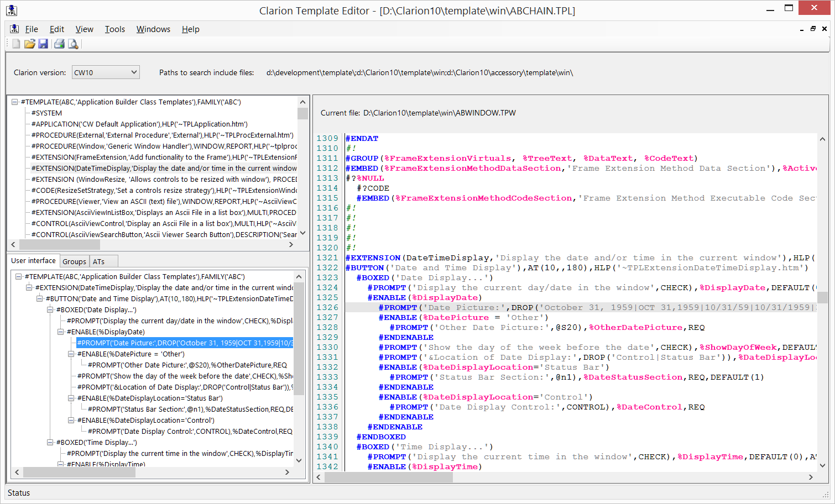Collapse the #ENABLE(%DisplayDate) tree node
Screen dimensions: 835x504
[x=61, y=332]
